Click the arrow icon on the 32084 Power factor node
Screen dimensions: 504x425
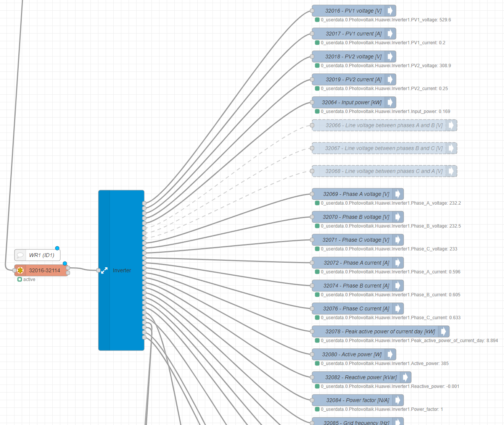click(398, 400)
